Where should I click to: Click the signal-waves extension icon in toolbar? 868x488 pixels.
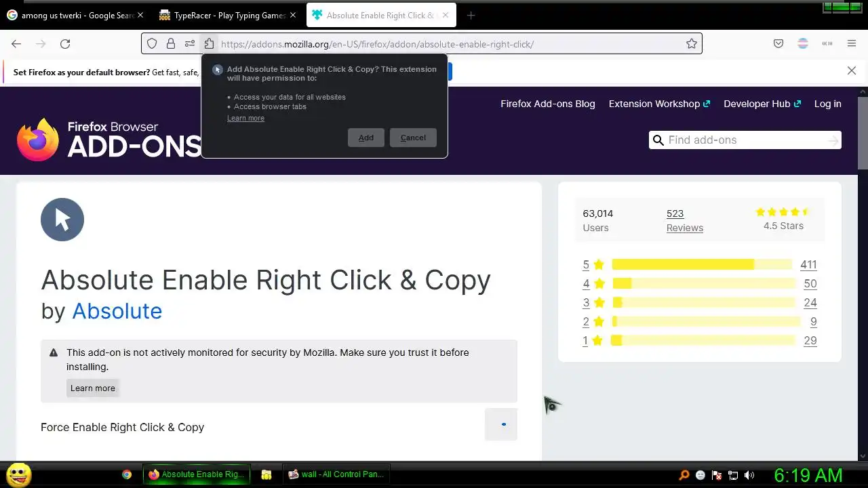(x=827, y=43)
